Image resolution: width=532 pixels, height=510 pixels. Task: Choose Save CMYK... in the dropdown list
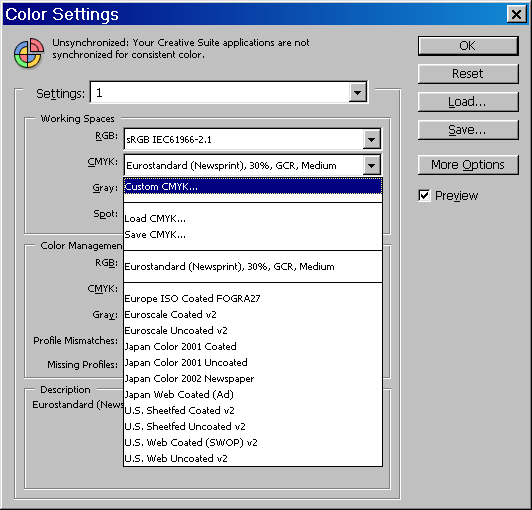[253, 234]
